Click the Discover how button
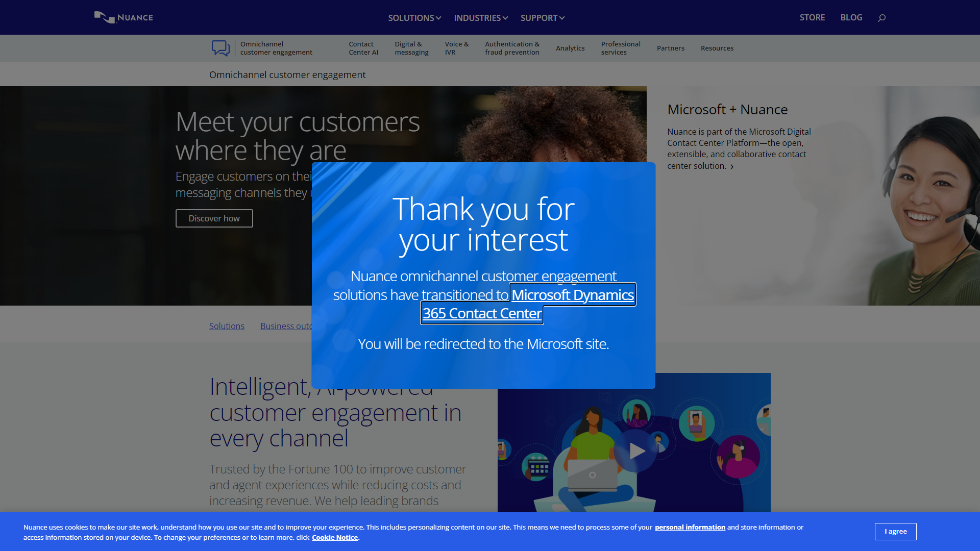Viewport: 980px width, 551px height. click(214, 218)
